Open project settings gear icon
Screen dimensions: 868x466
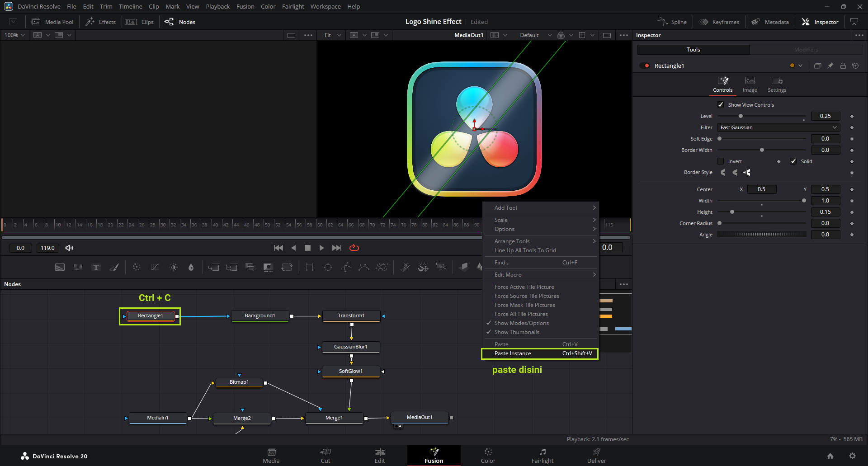[852, 456]
